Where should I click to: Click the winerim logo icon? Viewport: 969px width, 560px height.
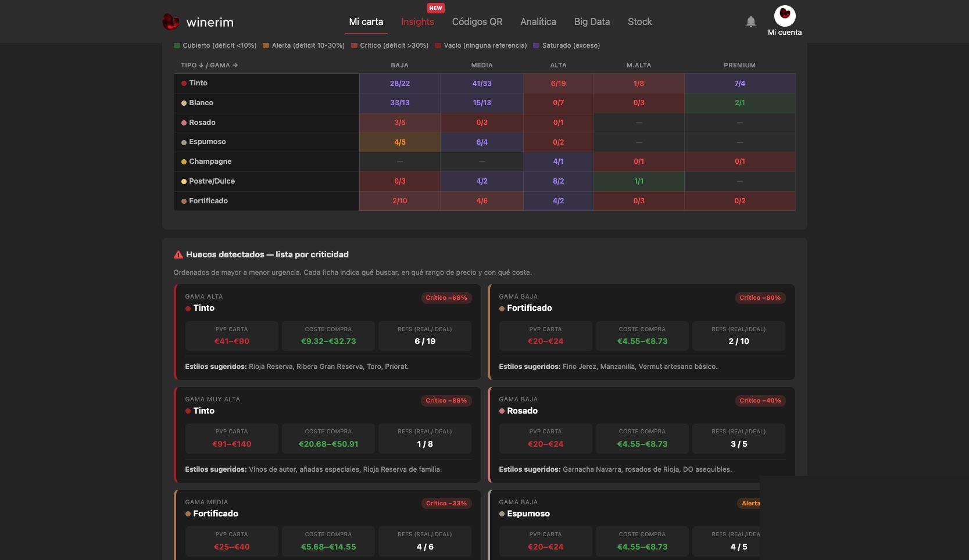(x=170, y=22)
